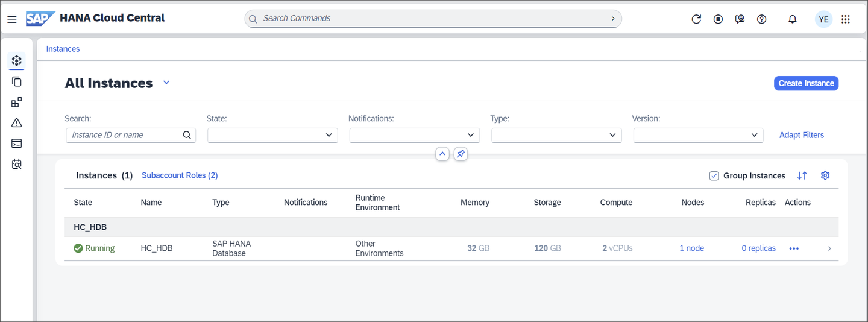Click the SAP logo
The width and height of the screenshot is (868, 322).
[40, 19]
